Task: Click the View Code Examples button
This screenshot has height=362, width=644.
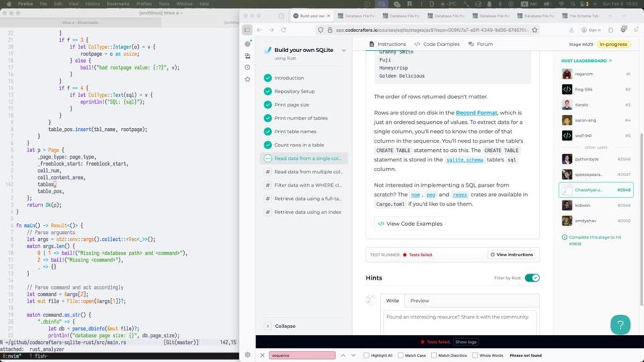Action: [x=410, y=224]
